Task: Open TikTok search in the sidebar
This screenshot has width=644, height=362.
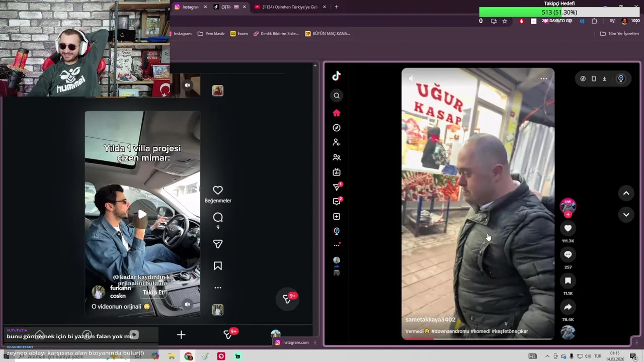Action: tap(337, 96)
